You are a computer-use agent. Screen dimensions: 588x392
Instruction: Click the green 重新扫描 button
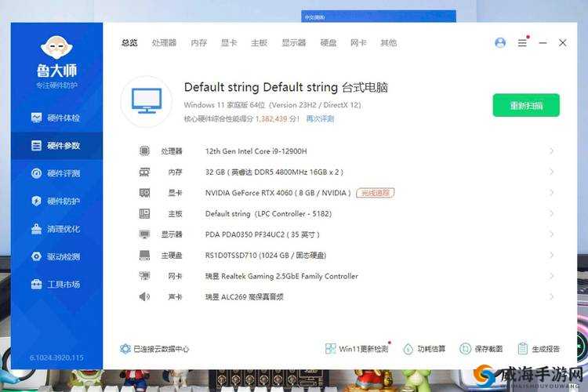(526, 105)
